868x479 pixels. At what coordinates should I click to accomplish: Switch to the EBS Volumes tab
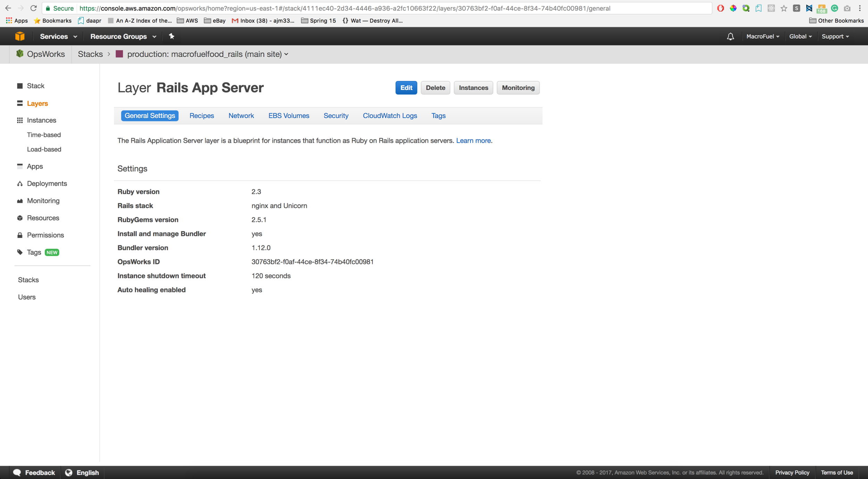pos(289,116)
